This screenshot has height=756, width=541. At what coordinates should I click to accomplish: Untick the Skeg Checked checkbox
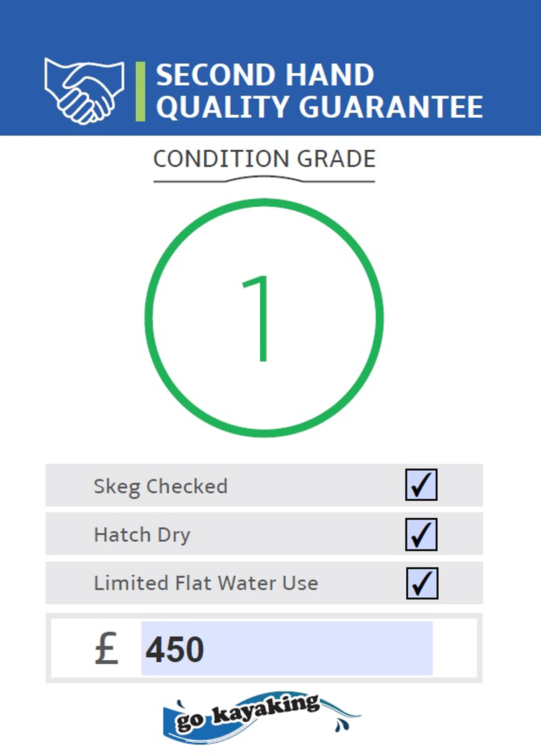tap(422, 484)
